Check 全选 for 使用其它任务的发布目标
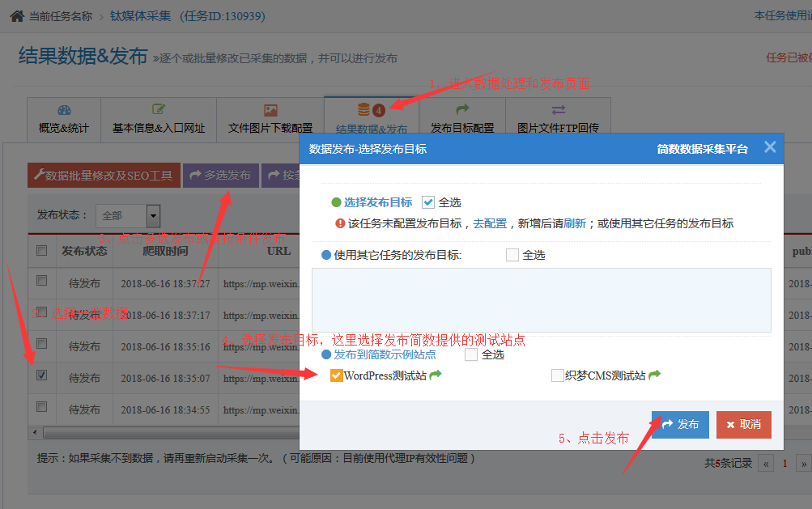The image size is (812, 509). point(512,255)
